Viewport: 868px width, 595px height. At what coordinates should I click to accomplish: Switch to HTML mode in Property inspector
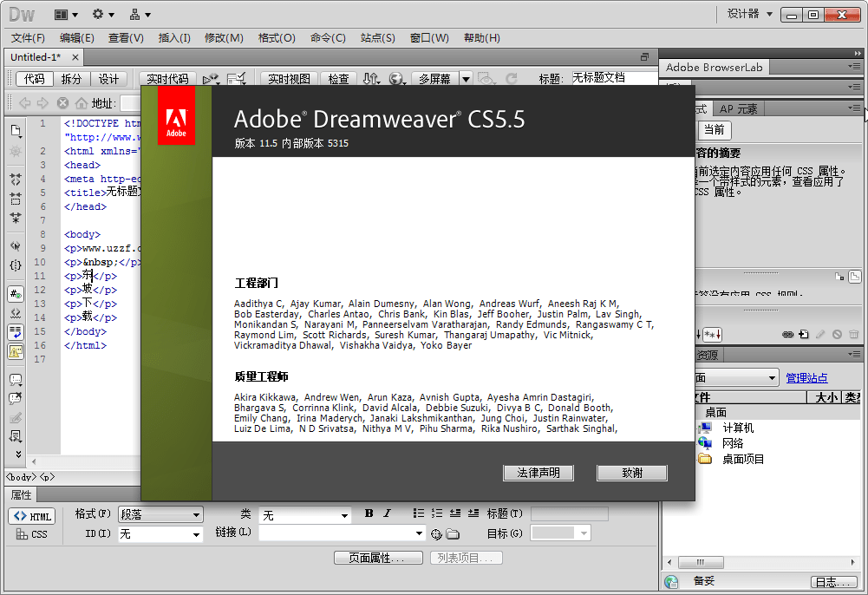[31, 516]
